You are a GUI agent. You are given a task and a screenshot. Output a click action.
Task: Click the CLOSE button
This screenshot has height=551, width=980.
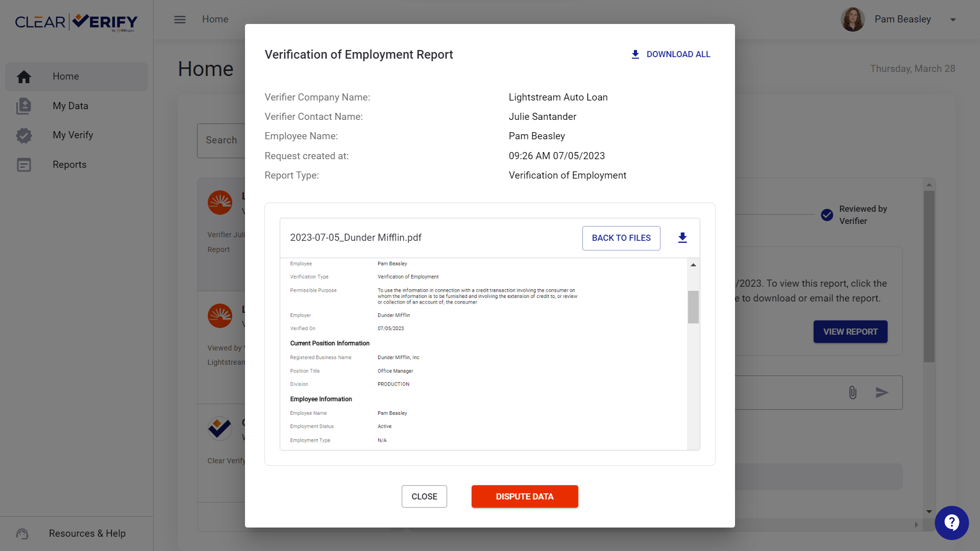(x=424, y=496)
